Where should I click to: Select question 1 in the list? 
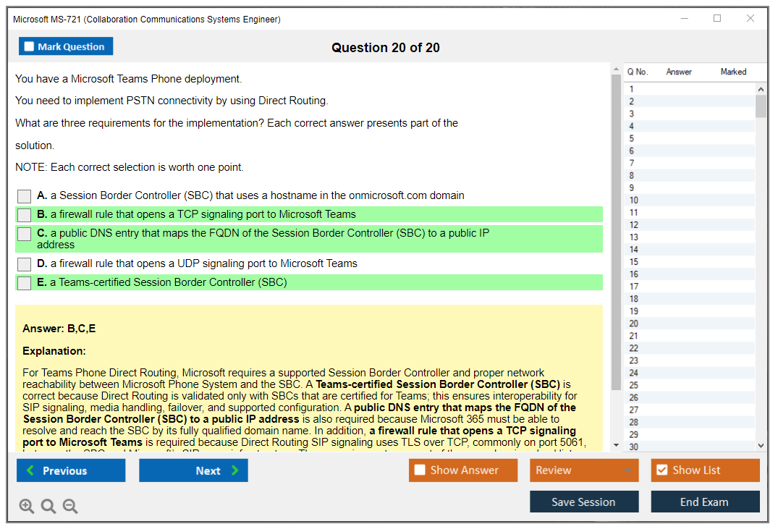click(690, 89)
